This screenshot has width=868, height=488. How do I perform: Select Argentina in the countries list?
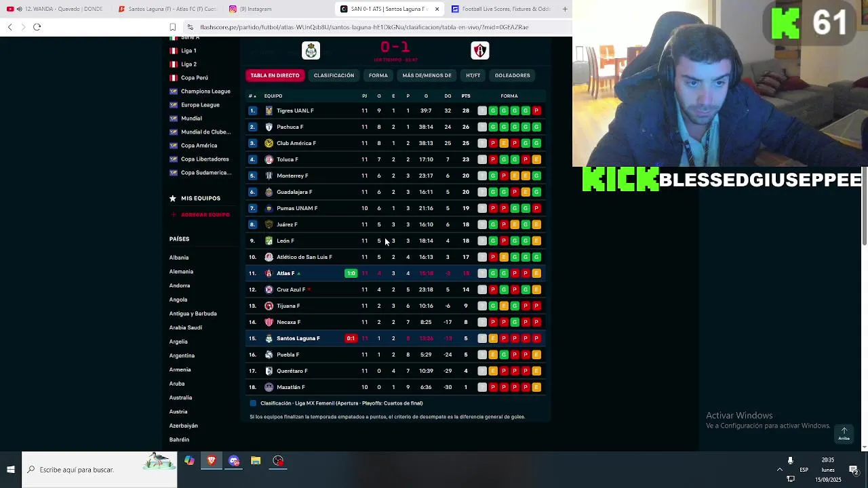(x=182, y=356)
